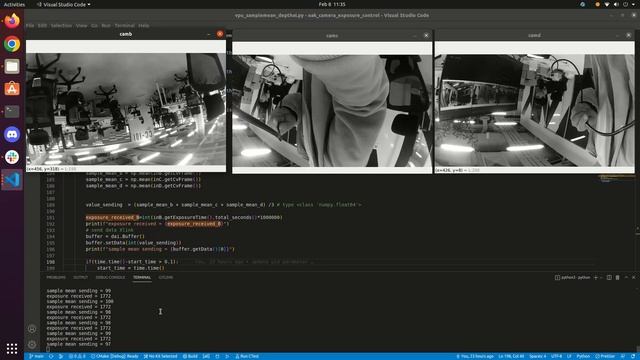This screenshot has height=360, width=640.
Task: Open the Help menu
Action: tap(143, 25)
